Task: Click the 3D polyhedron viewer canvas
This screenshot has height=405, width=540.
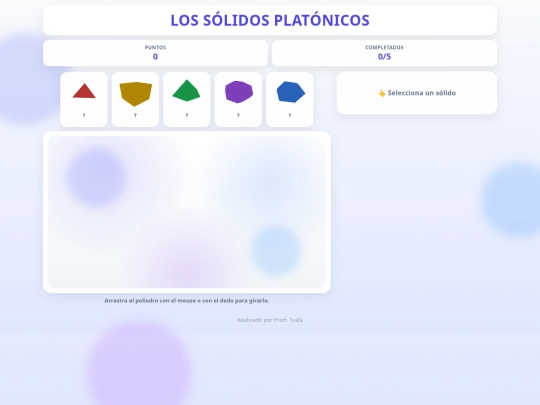Action: click(187, 212)
